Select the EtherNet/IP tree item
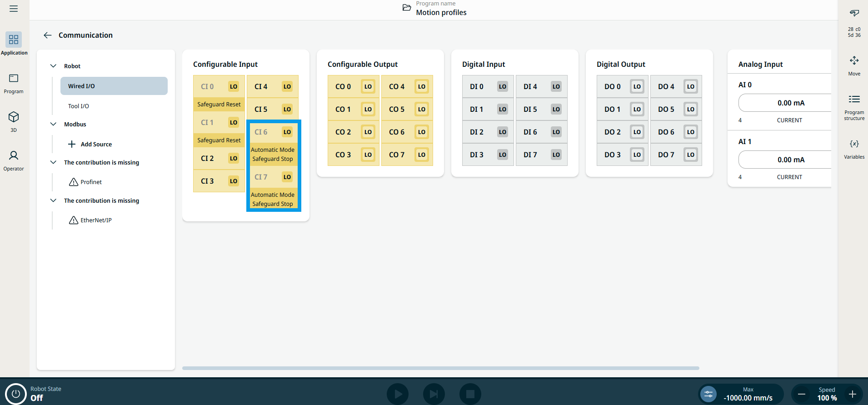This screenshot has height=405, width=868. coord(96,220)
